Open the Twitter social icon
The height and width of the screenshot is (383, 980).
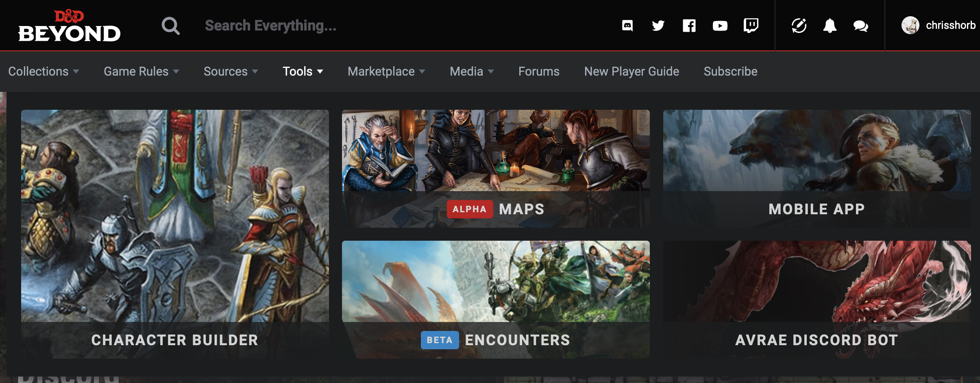coord(658,26)
